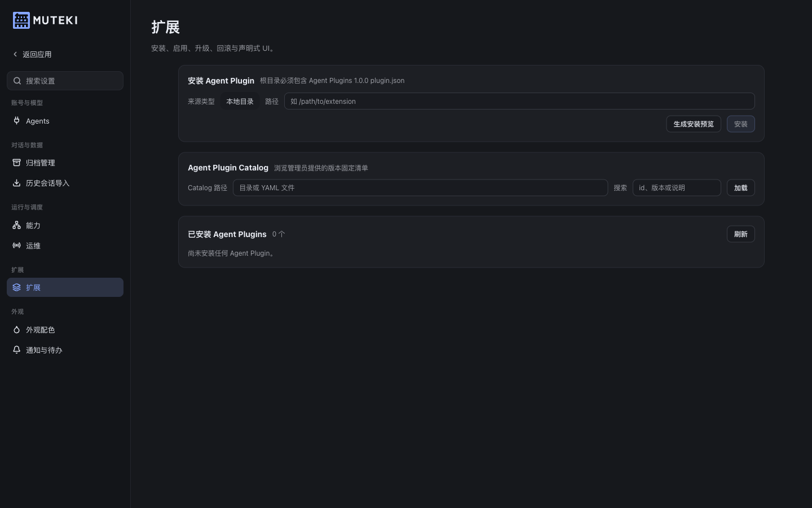Click the 来源类型 label
Screen dimensions: 812x508
201,102
